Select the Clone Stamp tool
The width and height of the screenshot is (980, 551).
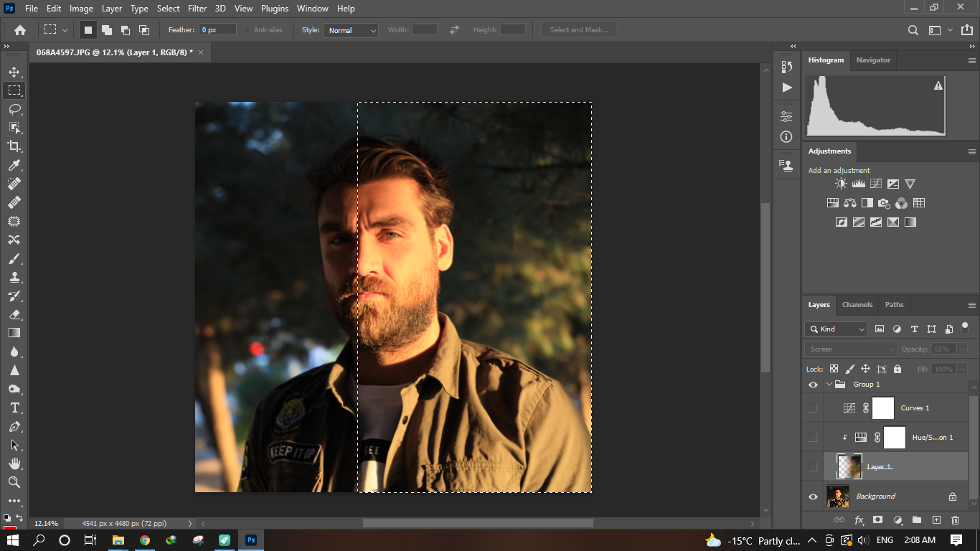[14, 277]
